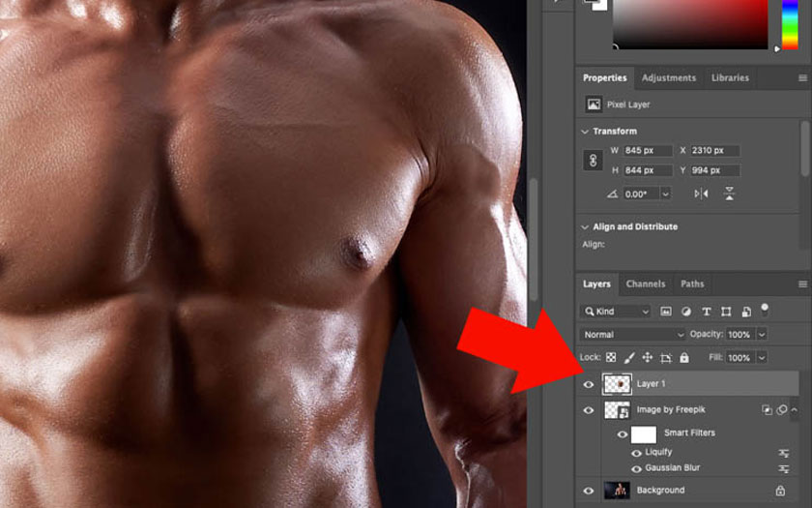Click the Opacity value 100% field
This screenshot has height=508, width=812.
pyautogui.click(x=740, y=335)
